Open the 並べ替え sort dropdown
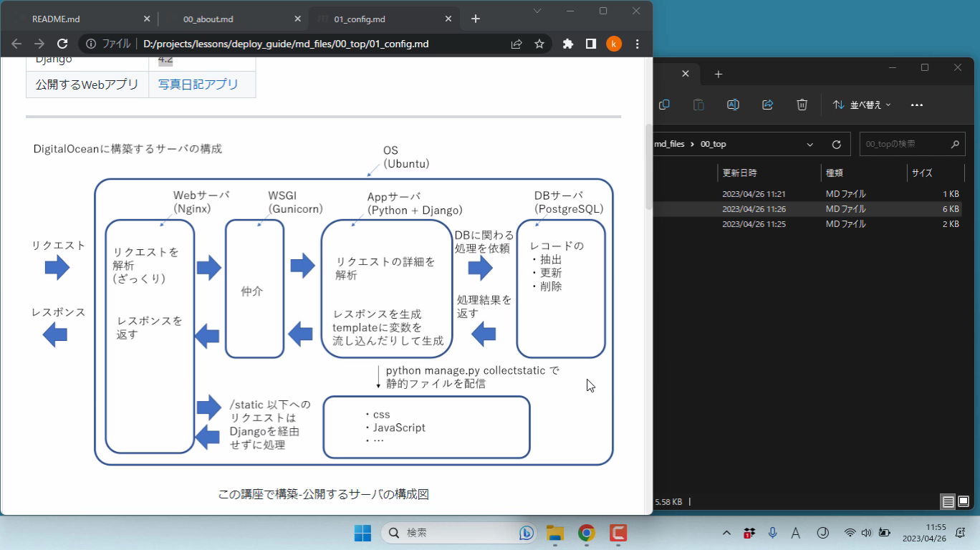980x550 pixels. point(862,105)
